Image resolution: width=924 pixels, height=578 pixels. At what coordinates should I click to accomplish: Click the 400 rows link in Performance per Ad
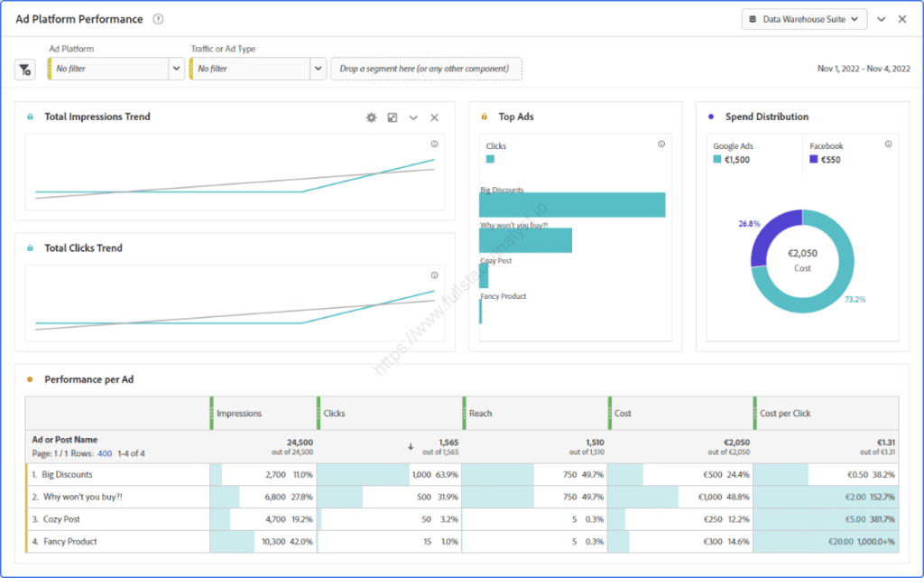[x=106, y=452]
